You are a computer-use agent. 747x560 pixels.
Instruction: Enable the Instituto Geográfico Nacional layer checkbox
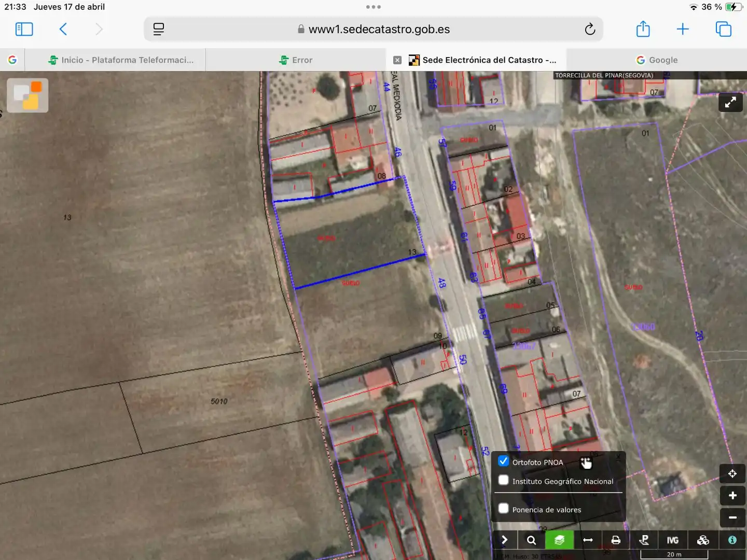coord(503,480)
